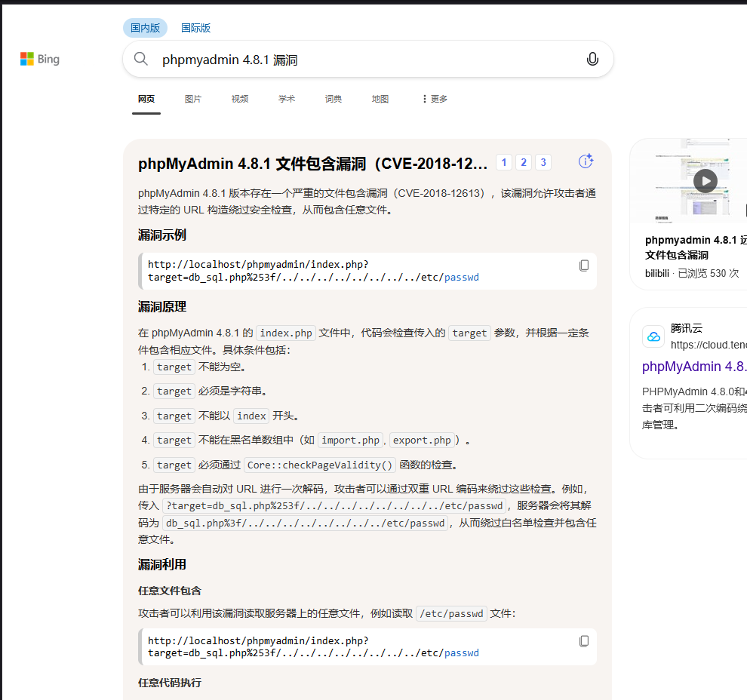Switch to 国际版
Viewport: 747px width, 700px height.
tap(194, 27)
